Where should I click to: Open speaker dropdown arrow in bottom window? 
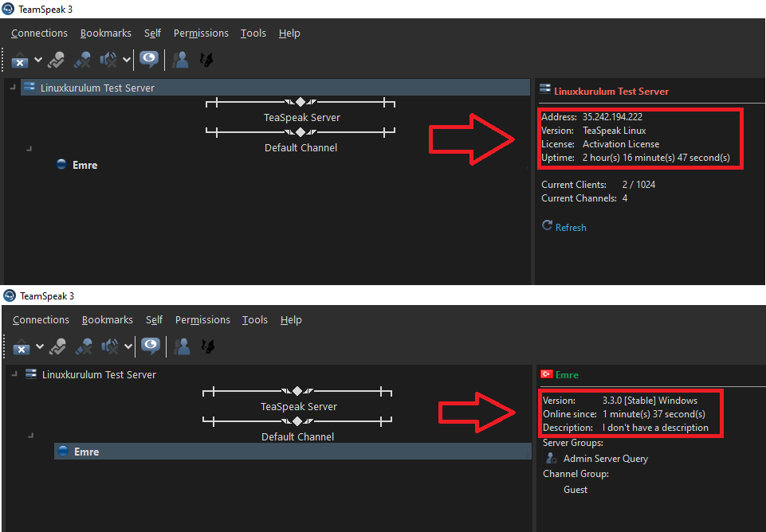(128, 346)
